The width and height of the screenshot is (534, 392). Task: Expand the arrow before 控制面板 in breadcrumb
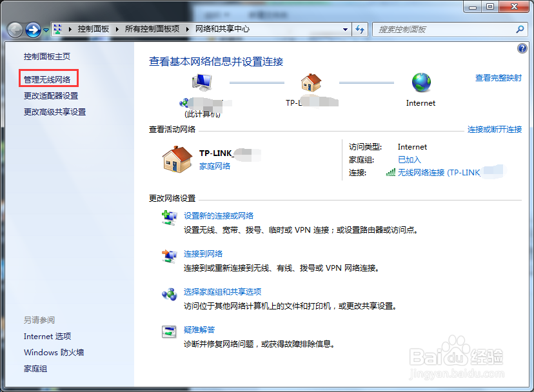70,29
